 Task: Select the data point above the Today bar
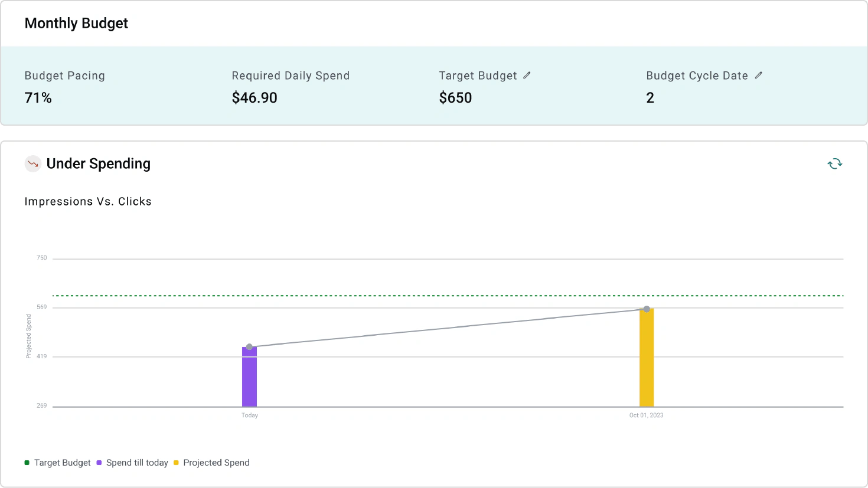[249, 347]
